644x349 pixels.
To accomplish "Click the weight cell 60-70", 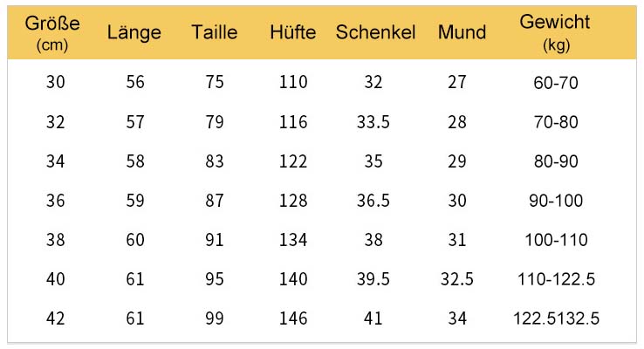I will click(x=556, y=83).
